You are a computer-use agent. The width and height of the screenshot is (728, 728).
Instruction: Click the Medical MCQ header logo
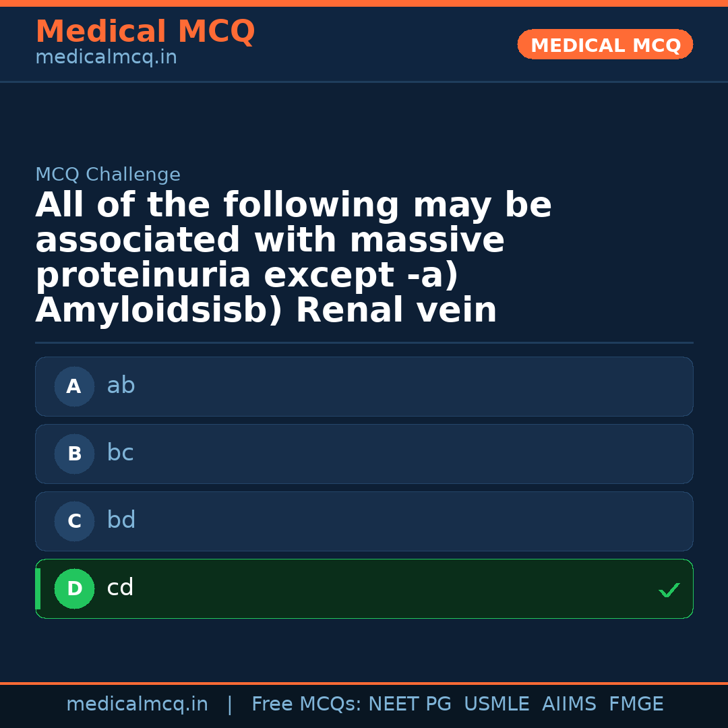coord(145,32)
